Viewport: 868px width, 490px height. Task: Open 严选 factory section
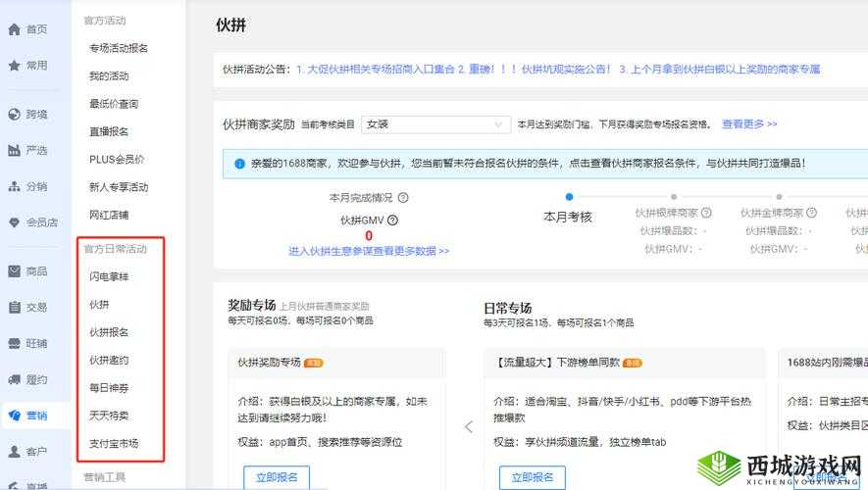(x=27, y=150)
